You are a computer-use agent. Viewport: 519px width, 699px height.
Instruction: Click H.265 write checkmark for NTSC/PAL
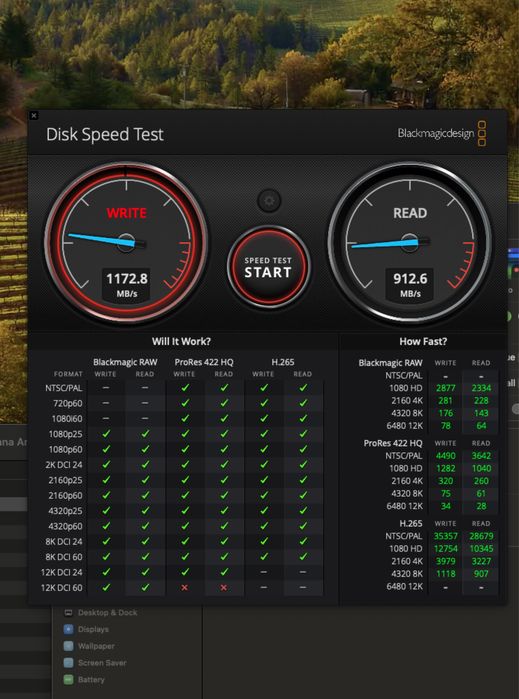click(264, 388)
